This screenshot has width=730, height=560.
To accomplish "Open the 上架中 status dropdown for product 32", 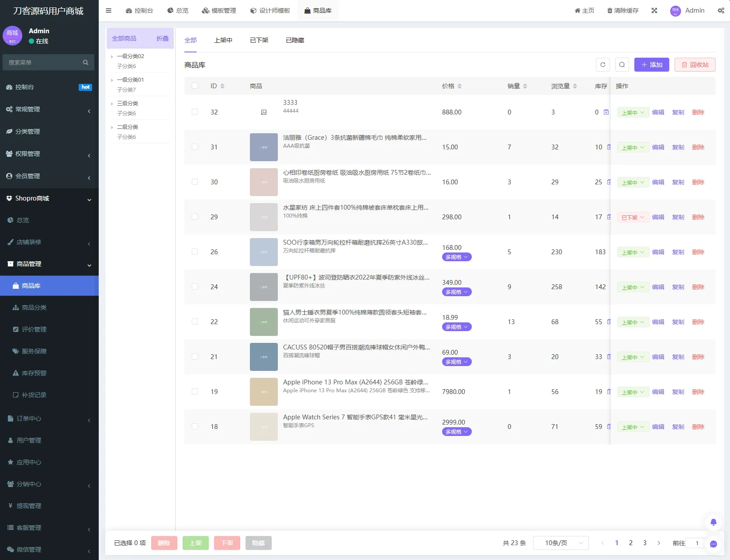I will click(632, 112).
